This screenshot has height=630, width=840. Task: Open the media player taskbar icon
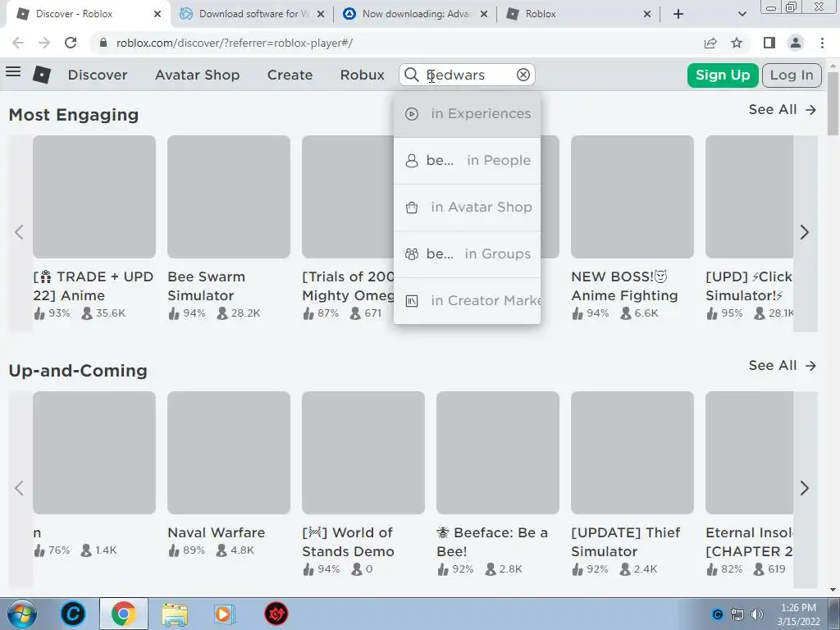(224, 614)
